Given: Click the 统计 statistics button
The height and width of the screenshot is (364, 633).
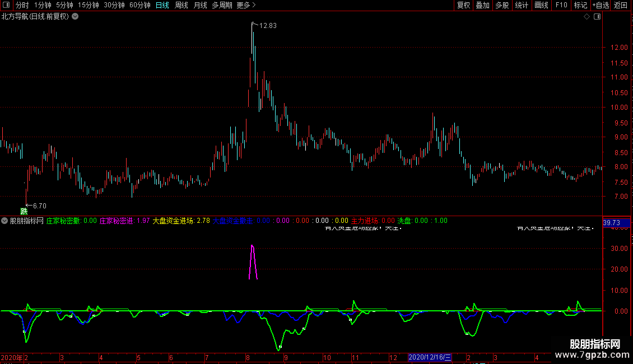Looking at the screenshot, I should click(x=522, y=5).
